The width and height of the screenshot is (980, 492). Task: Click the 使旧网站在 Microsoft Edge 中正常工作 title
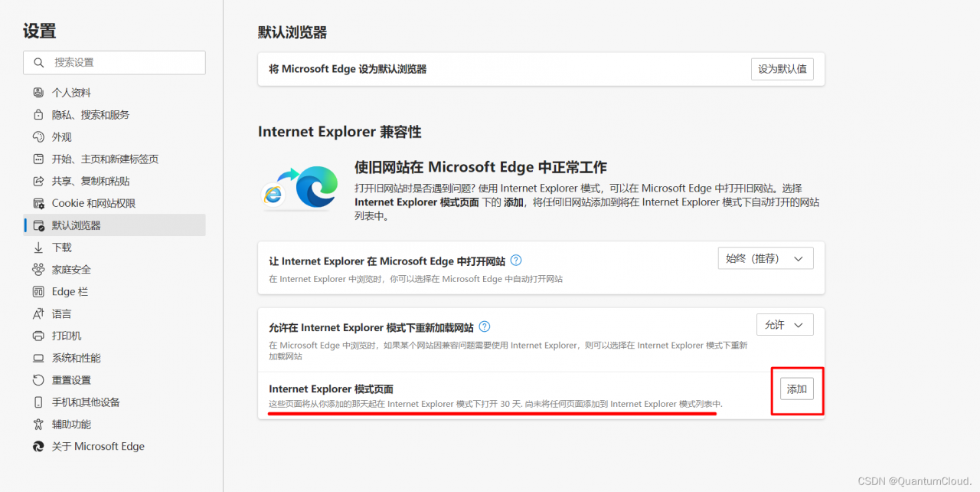pos(481,167)
